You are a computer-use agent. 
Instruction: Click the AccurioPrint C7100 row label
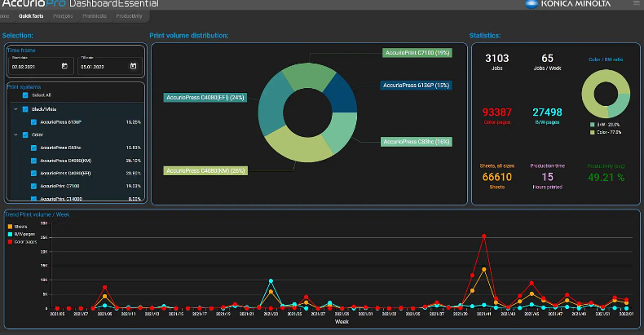pos(60,186)
